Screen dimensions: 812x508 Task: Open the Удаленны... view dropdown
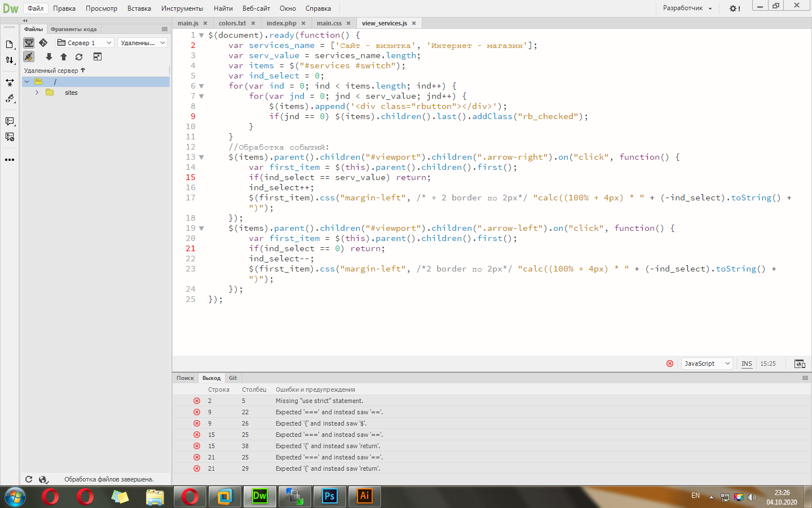point(143,43)
